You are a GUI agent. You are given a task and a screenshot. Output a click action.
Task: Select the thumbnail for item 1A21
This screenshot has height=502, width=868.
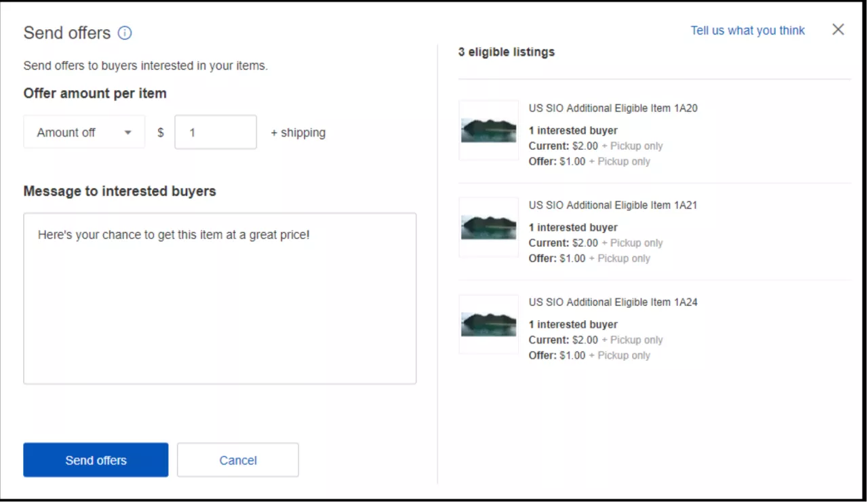[488, 227]
